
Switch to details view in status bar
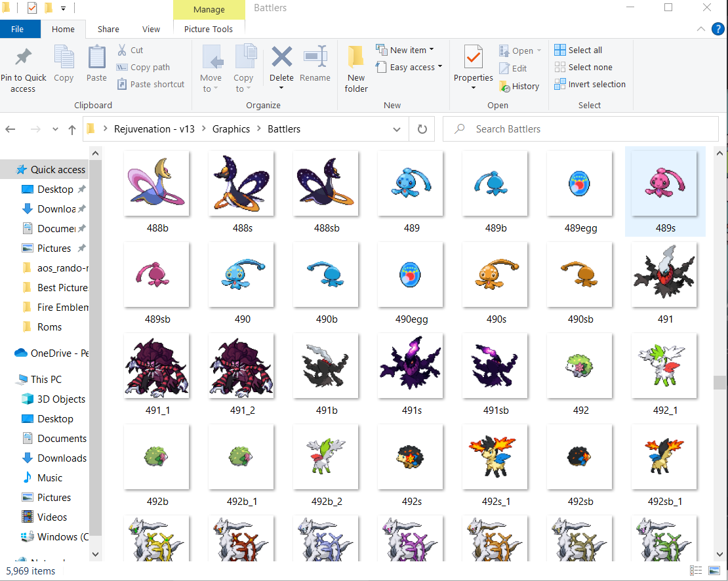click(696, 571)
